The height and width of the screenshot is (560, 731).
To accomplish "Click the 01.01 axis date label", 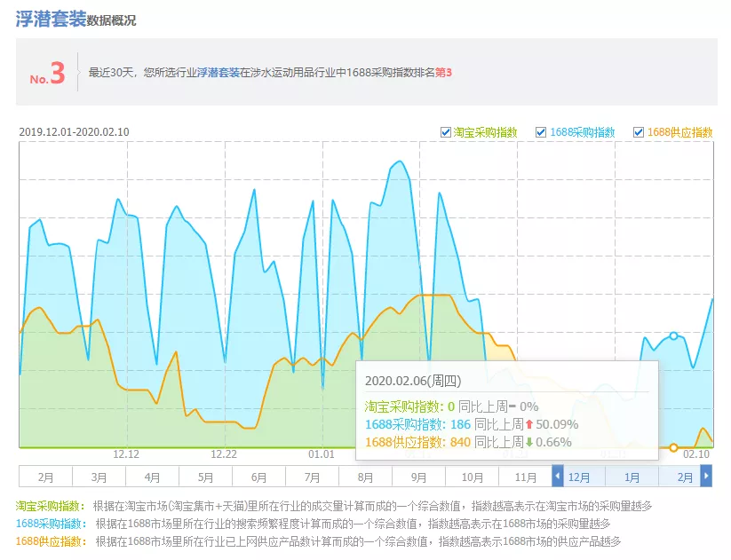I will click(x=322, y=454).
